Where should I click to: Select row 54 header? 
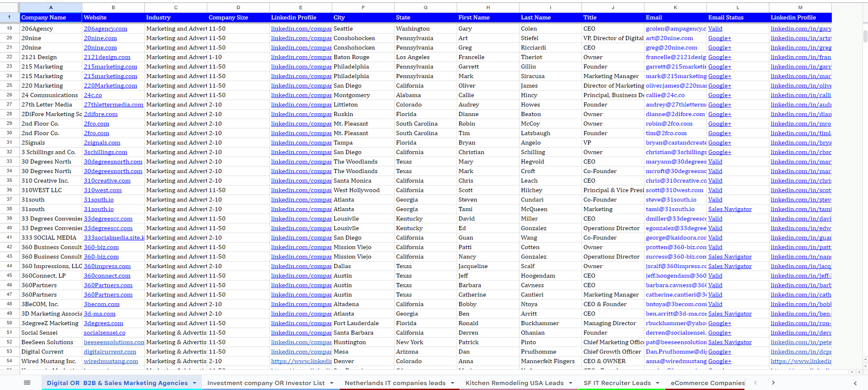tap(9, 361)
